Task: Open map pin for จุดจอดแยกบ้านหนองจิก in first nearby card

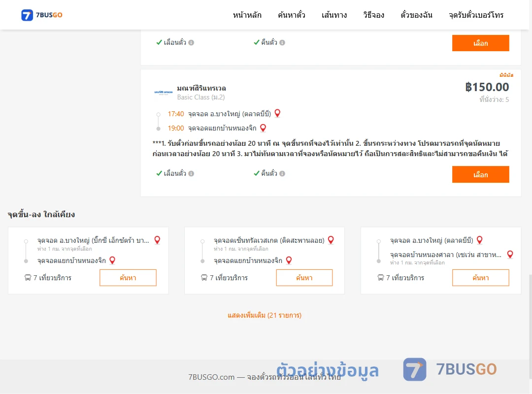Action: tap(112, 261)
